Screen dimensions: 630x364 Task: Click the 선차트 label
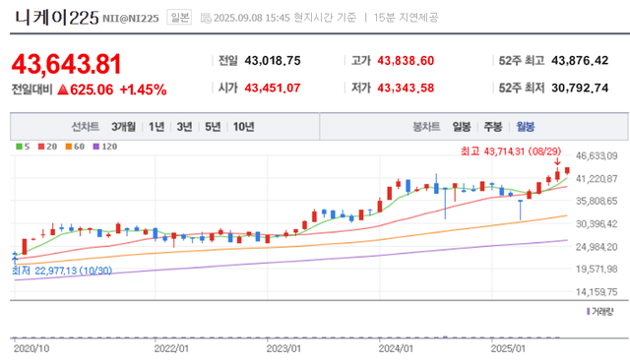pyautogui.click(x=86, y=127)
